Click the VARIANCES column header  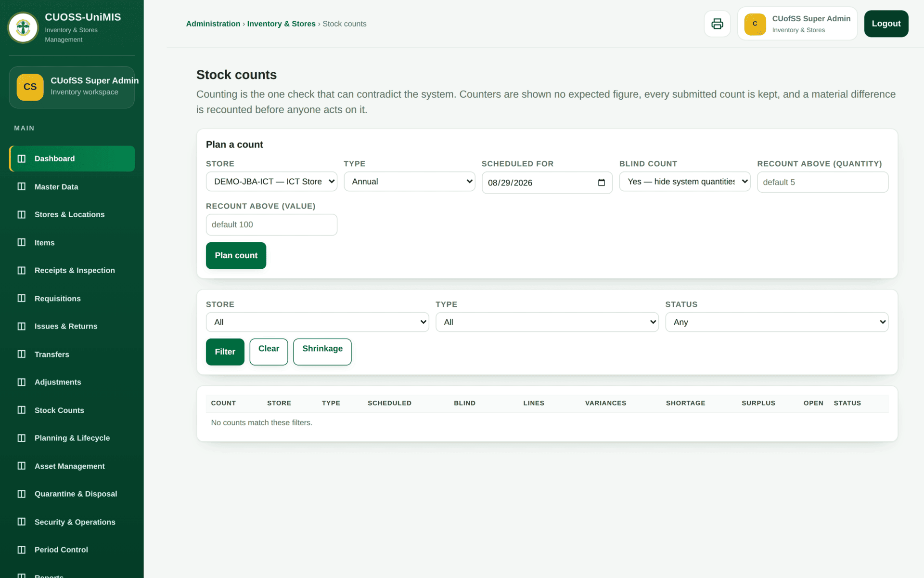coord(605,403)
